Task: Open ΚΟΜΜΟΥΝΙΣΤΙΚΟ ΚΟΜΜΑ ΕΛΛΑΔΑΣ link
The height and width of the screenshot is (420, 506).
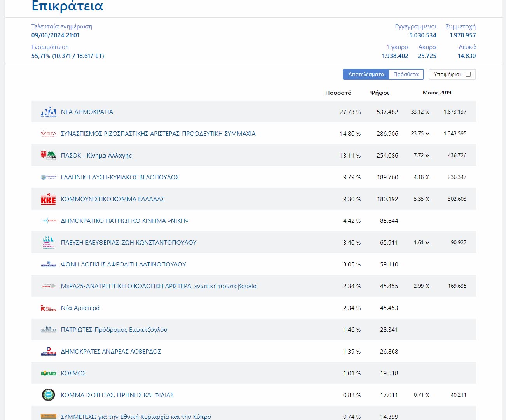Action: click(x=113, y=199)
